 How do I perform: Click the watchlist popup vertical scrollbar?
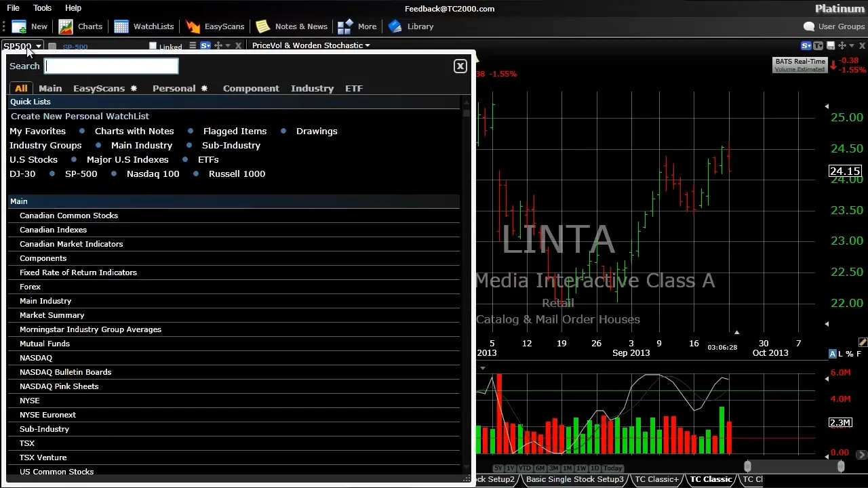coord(466,285)
